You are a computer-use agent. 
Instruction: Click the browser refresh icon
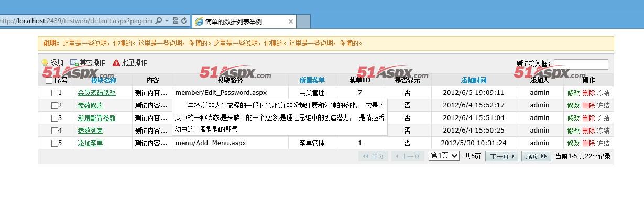[184, 21]
